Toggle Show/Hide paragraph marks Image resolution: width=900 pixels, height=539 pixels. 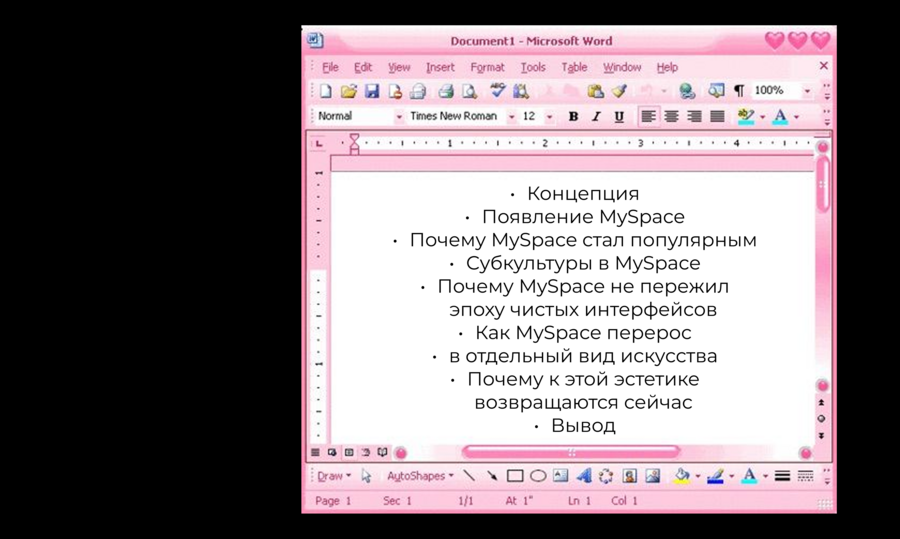(739, 91)
